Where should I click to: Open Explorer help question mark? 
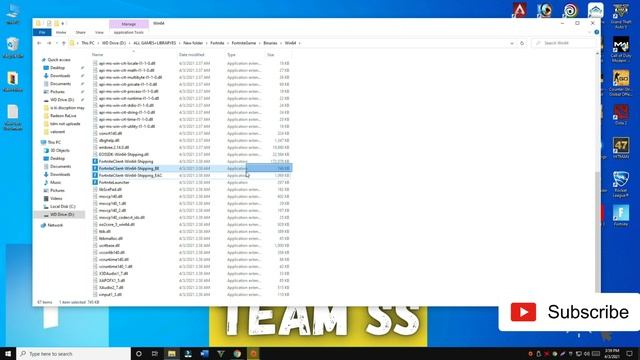596,32
